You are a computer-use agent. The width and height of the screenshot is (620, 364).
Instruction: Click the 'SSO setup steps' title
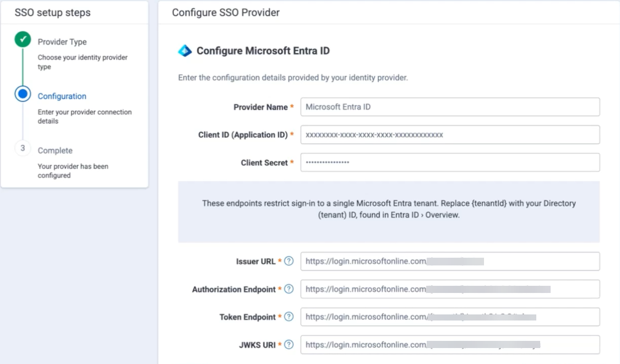point(53,13)
